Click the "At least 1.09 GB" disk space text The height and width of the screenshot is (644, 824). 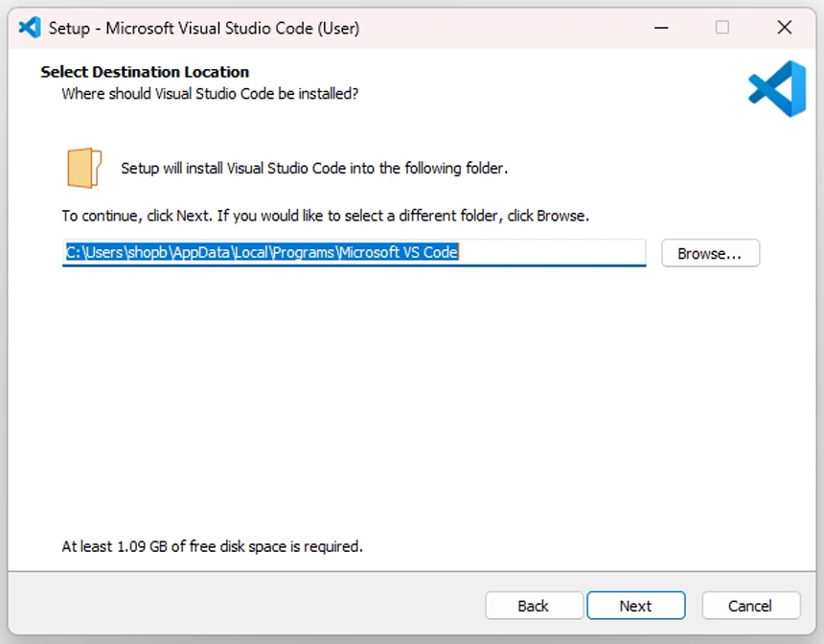pyautogui.click(x=213, y=546)
